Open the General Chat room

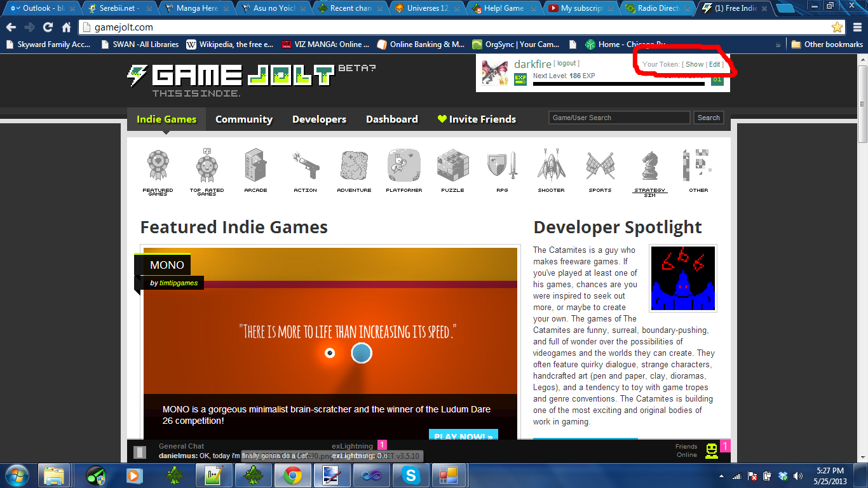click(182, 446)
